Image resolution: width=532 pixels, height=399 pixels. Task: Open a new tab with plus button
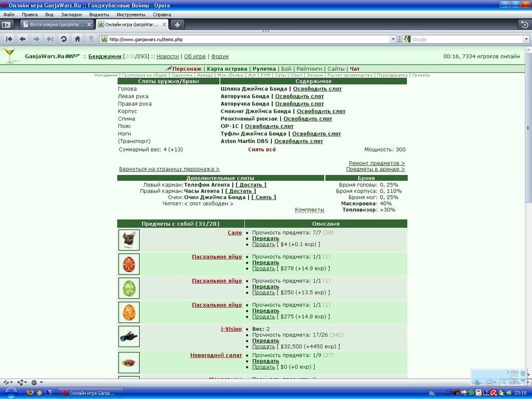click(x=177, y=25)
